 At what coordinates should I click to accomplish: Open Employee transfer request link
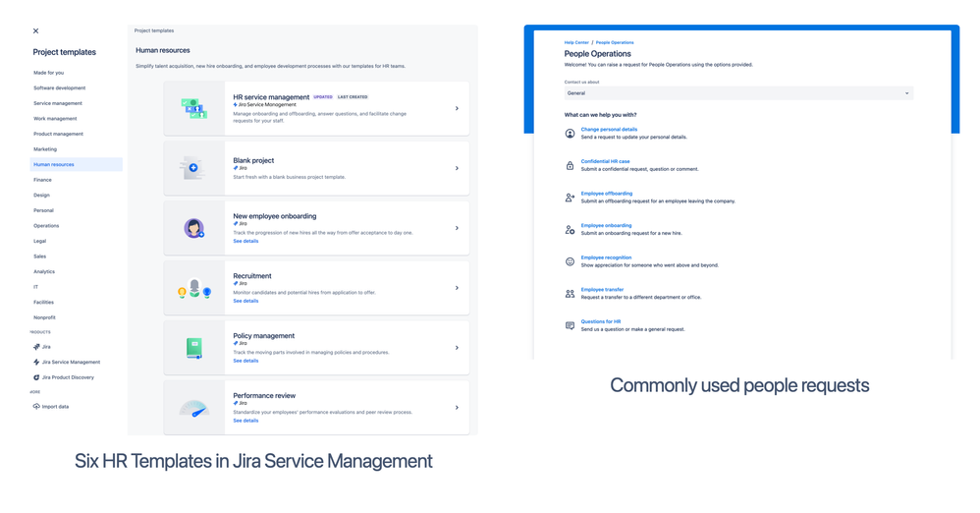602,290
